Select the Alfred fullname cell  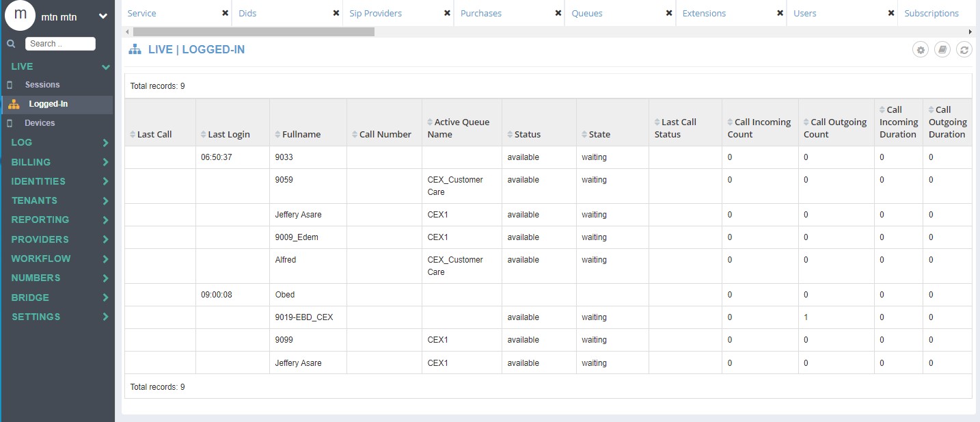click(308, 266)
